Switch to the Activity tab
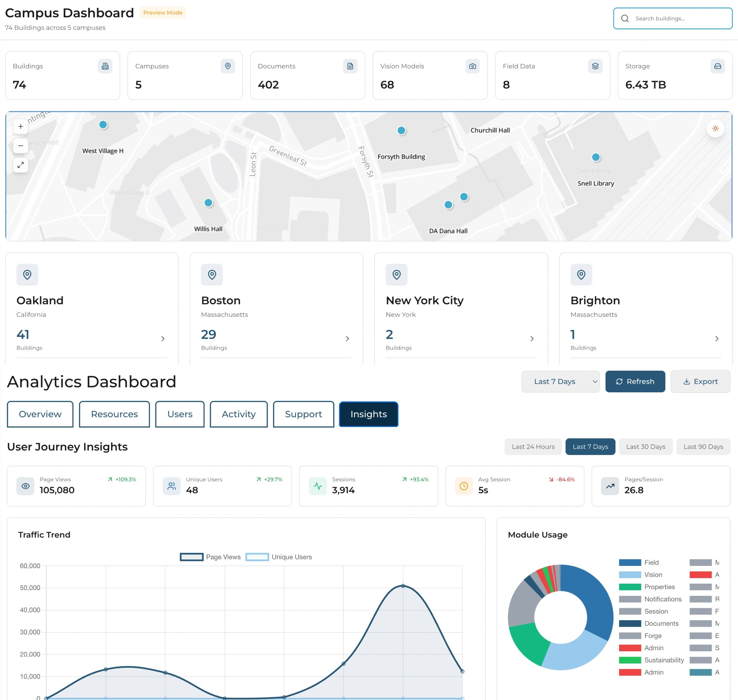This screenshot has width=738, height=700. tap(238, 414)
